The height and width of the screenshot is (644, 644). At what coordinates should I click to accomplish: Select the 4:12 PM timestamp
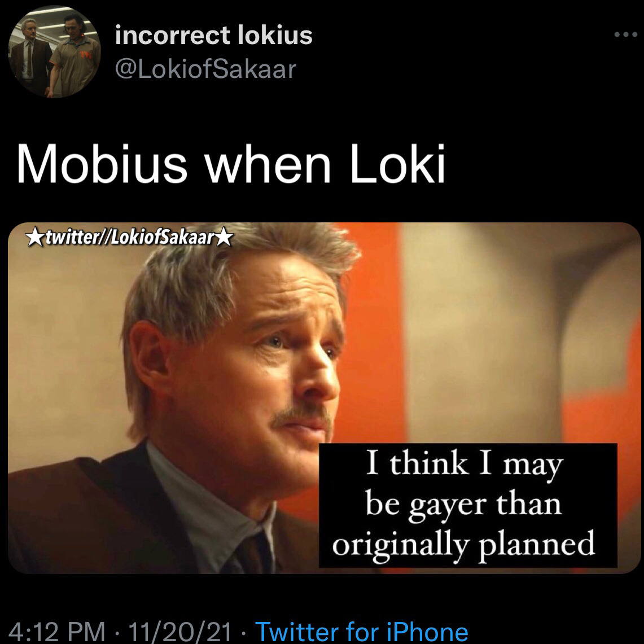[x=57, y=631]
